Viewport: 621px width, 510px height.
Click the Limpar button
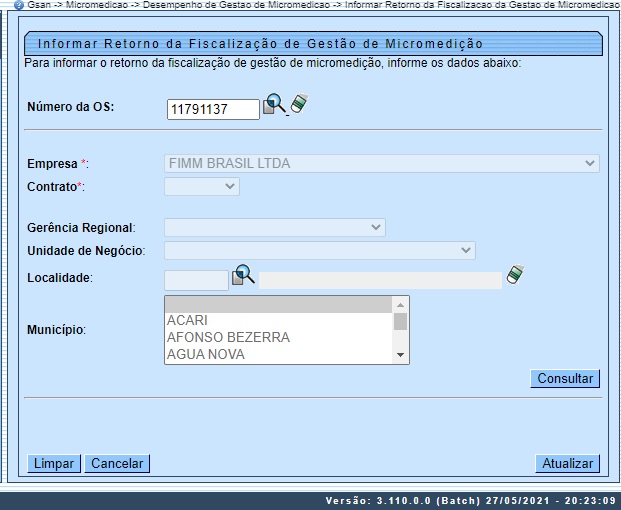(54, 463)
